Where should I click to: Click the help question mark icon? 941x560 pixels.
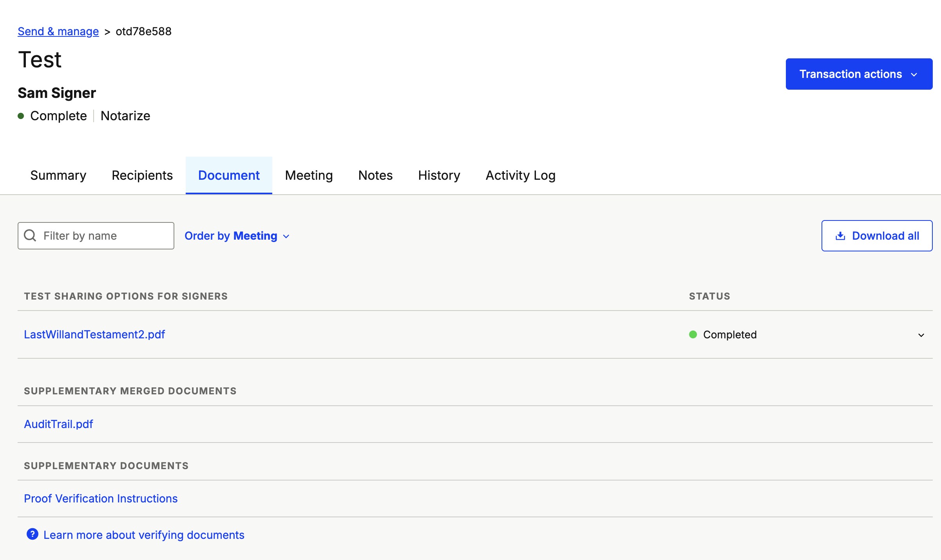[x=33, y=534]
